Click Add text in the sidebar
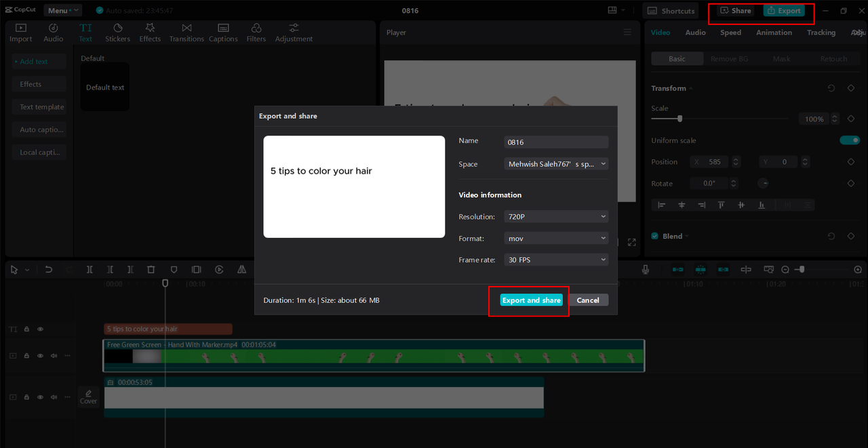This screenshot has height=448, width=868. click(x=39, y=62)
